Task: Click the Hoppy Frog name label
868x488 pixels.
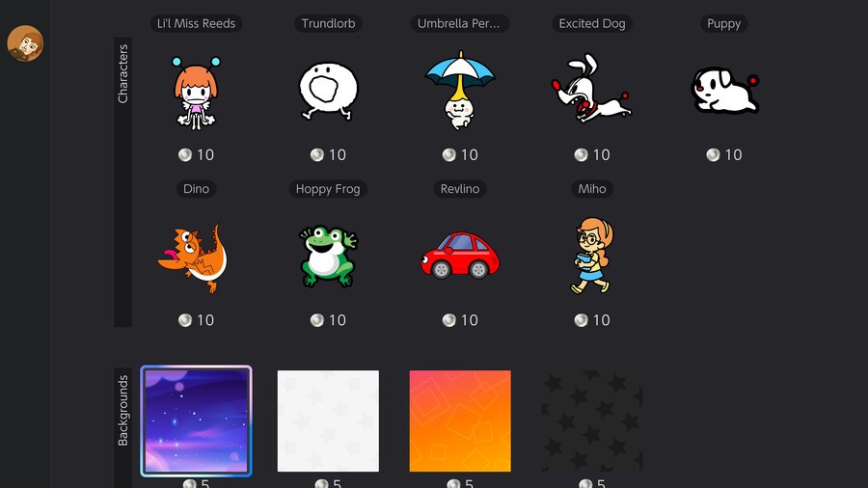Action: click(328, 189)
